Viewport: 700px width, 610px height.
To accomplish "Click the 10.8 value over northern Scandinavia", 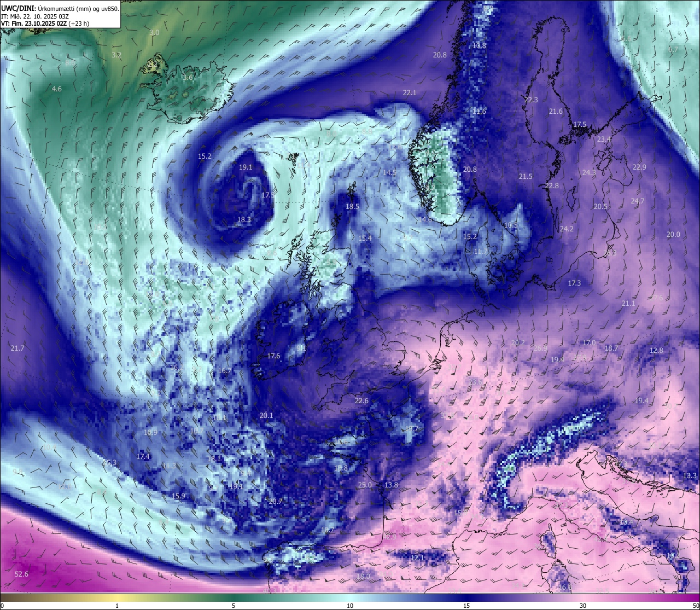I will (479, 46).
